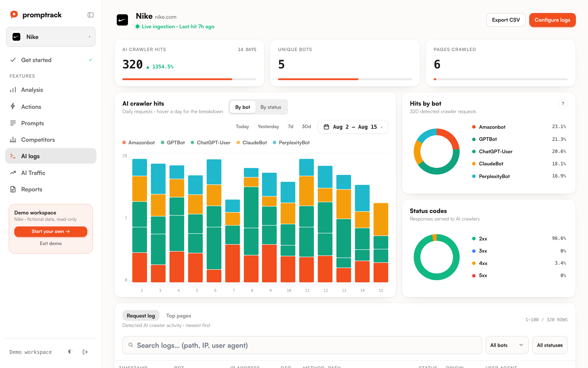Click the 4xx orange status color dot
This screenshot has height=368, width=588.
point(474,263)
